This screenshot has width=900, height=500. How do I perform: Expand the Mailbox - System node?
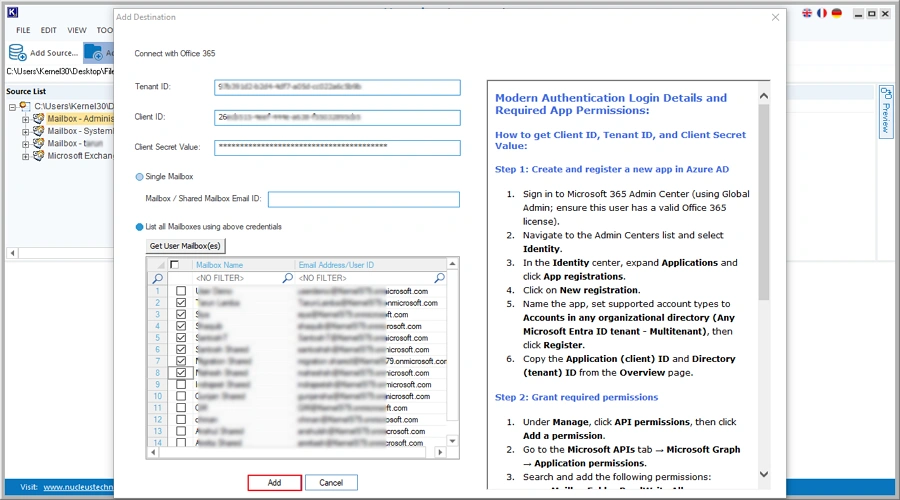[25, 131]
